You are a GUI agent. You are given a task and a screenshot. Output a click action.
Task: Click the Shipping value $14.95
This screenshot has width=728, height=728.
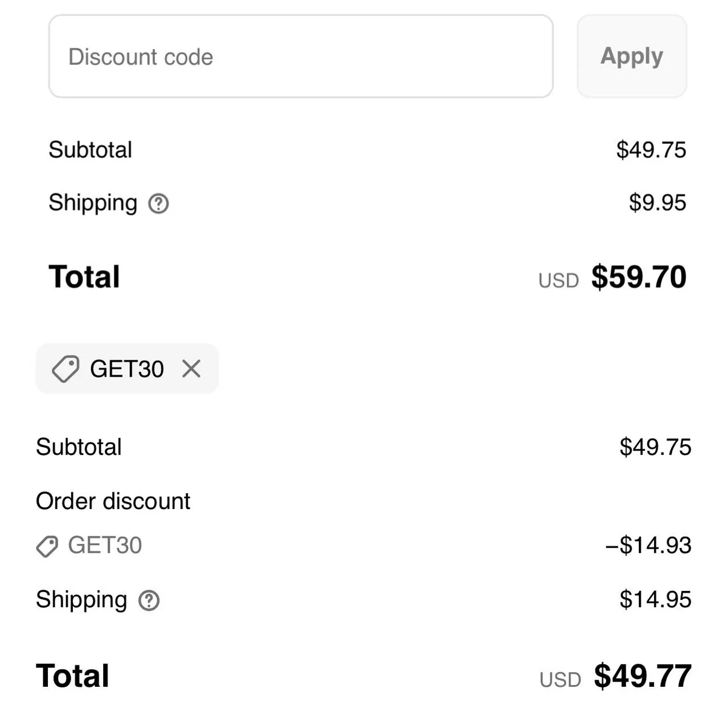[x=655, y=599]
